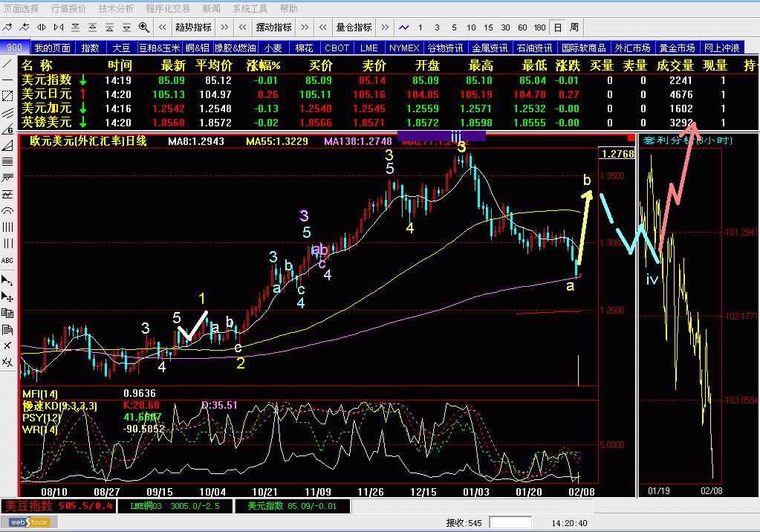Select the horizontal line drawing tool
760x532 pixels.
7,80
